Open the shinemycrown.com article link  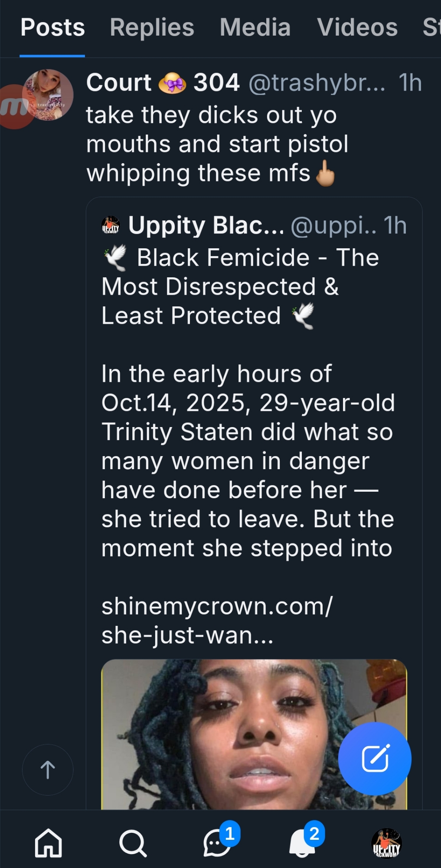pyautogui.click(x=217, y=621)
